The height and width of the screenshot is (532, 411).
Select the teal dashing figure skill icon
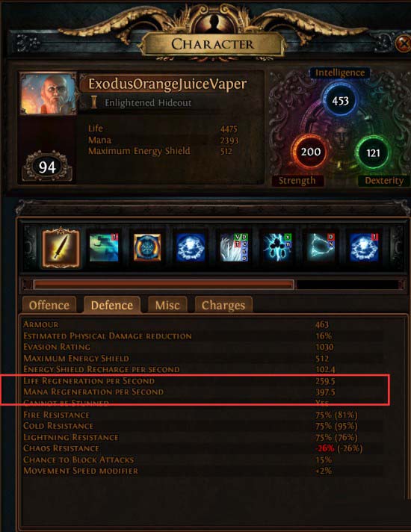point(104,247)
